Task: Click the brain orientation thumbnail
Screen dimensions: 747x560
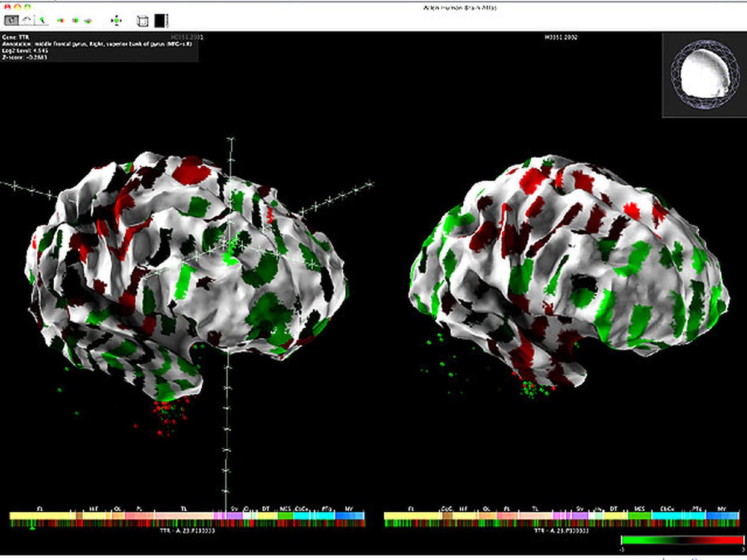Action: pos(704,73)
